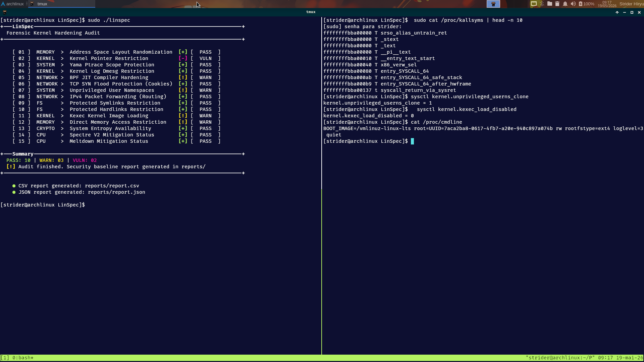Click 'Meltdown Mitigation Status' row
The image size is (644, 362).
pyautogui.click(x=116, y=141)
